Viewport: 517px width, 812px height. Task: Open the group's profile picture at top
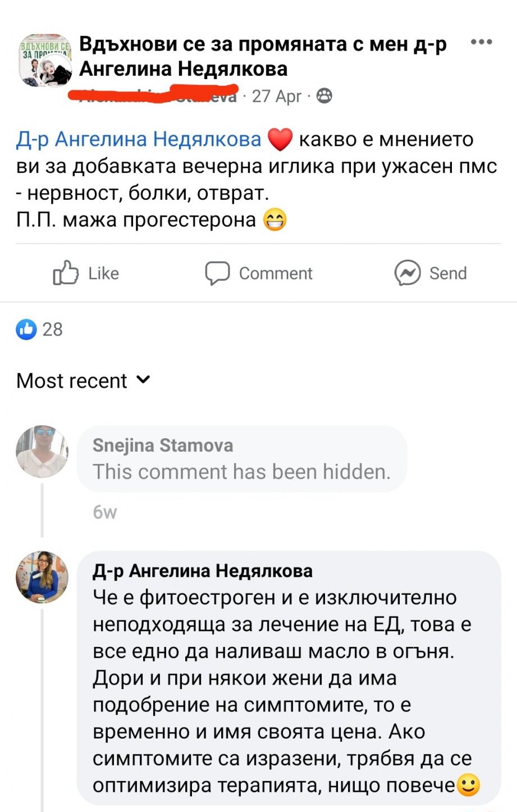(x=45, y=61)
